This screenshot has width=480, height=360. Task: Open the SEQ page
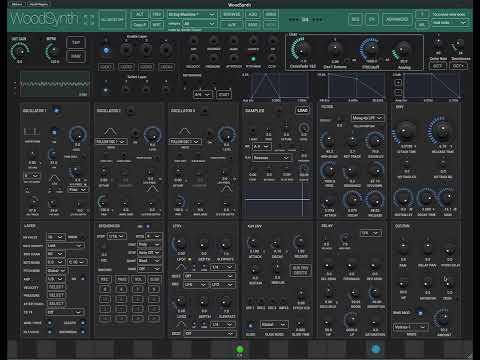coord(355,20)
